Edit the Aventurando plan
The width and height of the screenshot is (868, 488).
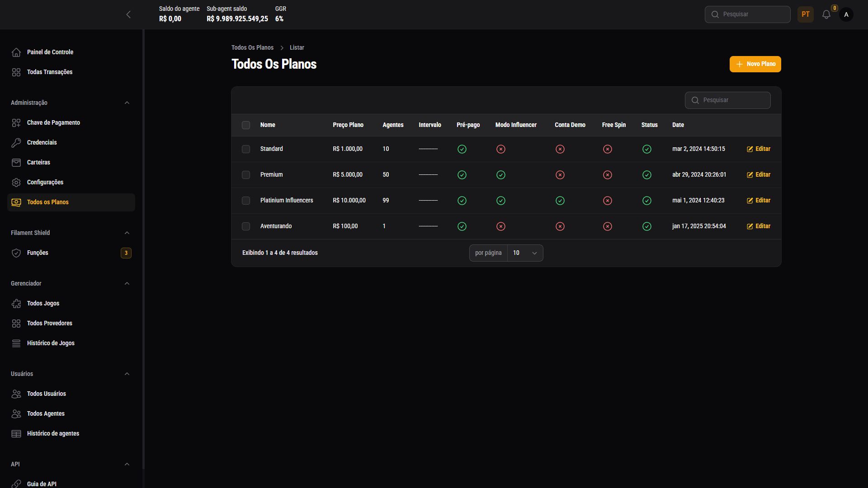(x=759, y=226)
